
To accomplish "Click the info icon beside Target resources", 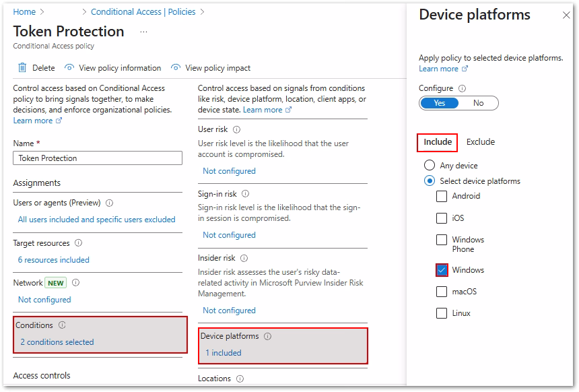I will click(x=78, y=243).
